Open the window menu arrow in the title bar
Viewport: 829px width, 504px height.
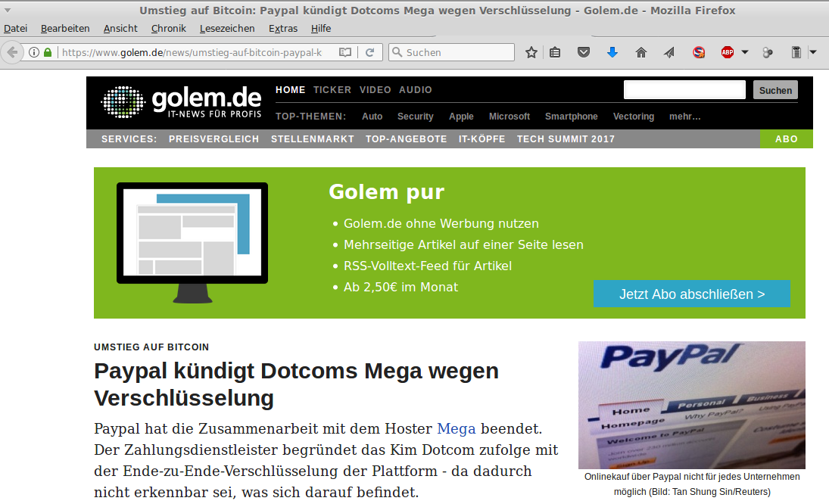click(8, 11)
